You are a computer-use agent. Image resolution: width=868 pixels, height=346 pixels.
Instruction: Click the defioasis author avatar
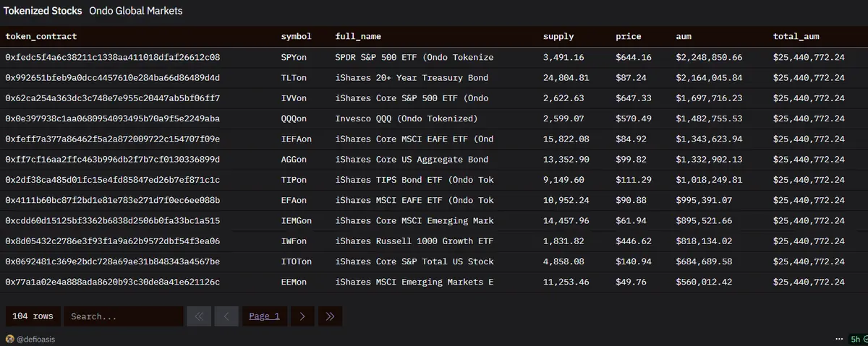(x=10, y=338)
